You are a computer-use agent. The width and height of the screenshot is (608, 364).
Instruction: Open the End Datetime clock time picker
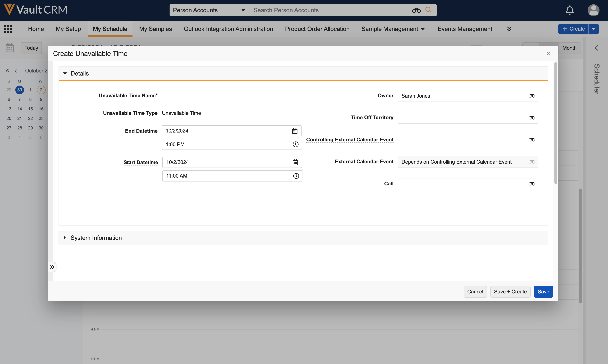point(296,144)
